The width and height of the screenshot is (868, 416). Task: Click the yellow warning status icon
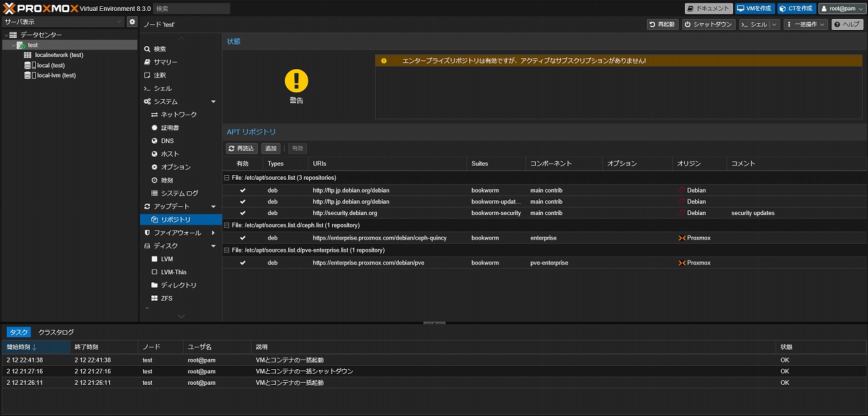click(296, 81)
